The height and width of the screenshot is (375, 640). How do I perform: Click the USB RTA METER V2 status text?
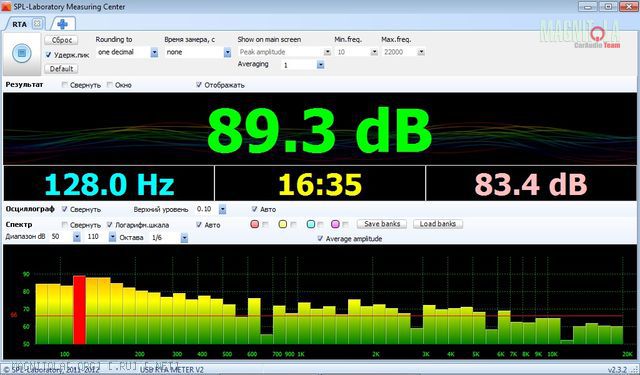pyautogui.click(x=171, y=370)
